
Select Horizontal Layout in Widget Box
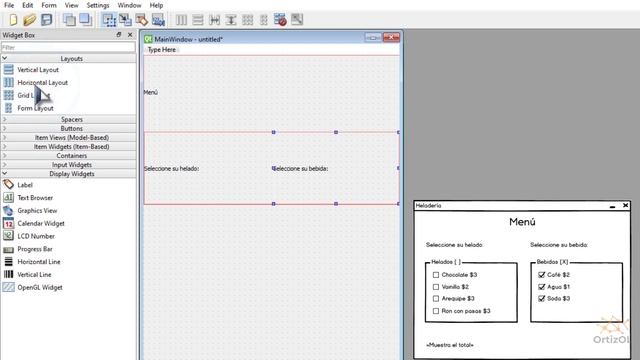coord(42,82)
